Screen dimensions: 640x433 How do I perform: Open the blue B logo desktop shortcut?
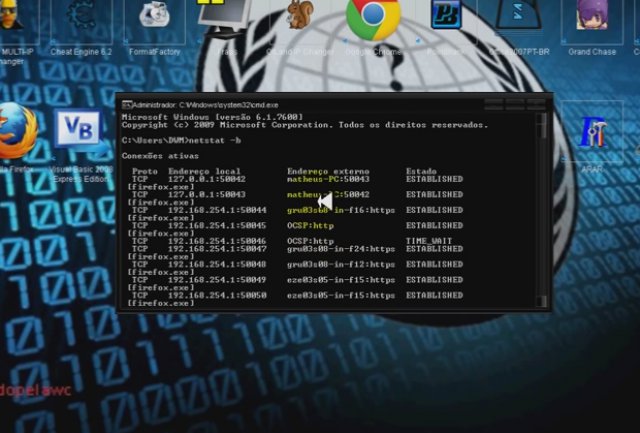445,16
